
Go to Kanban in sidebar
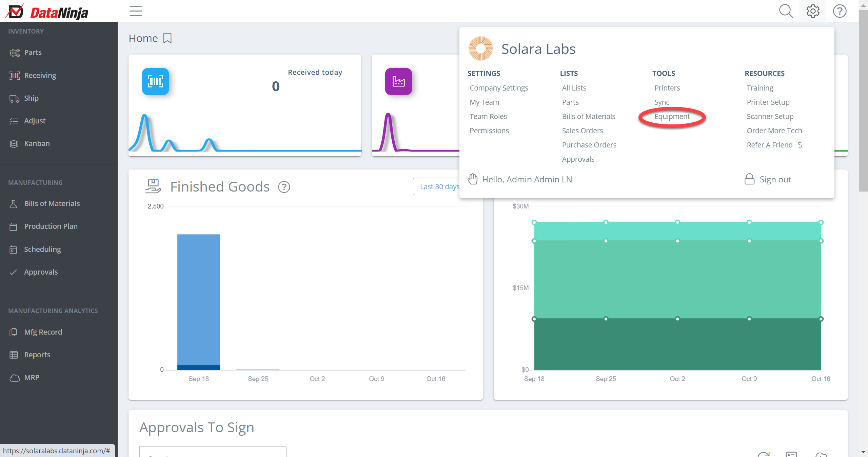coord(37,144)
